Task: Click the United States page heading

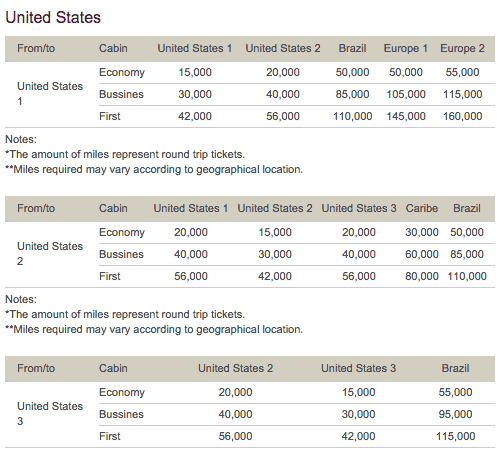Action: coord(53,17)
